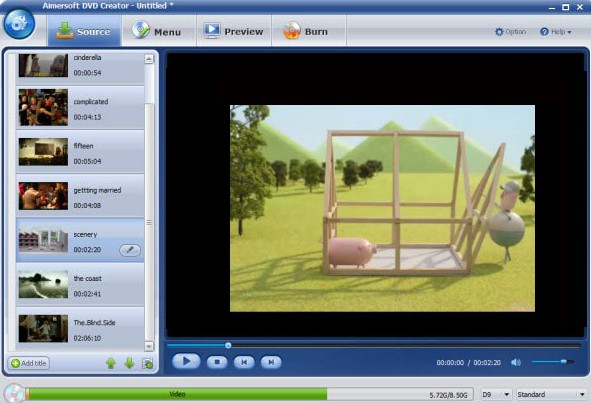Image resolution: width=591 pixels, height=403 pixels.
Task: Click the disc icon in status bar
Action: [x=14, y=394]
